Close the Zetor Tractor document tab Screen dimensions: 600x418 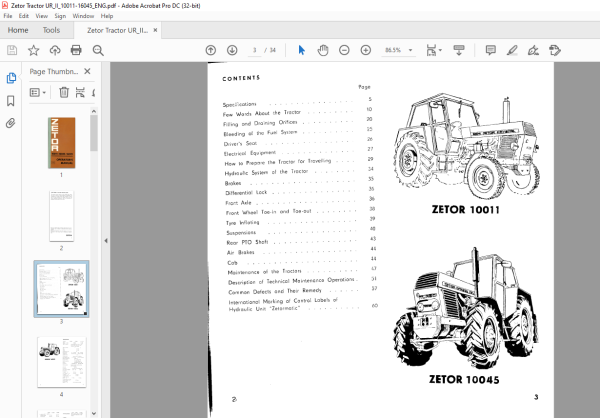tap(155, 30)
